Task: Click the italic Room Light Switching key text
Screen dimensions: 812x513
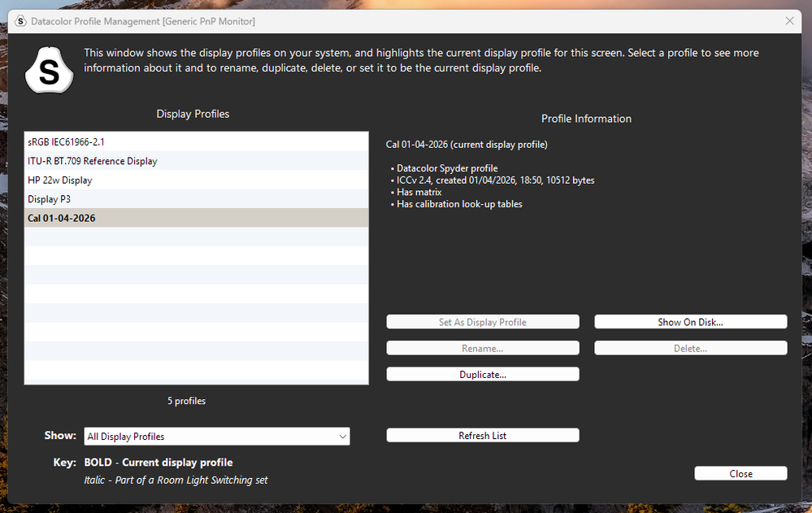Action: point(176,480)
